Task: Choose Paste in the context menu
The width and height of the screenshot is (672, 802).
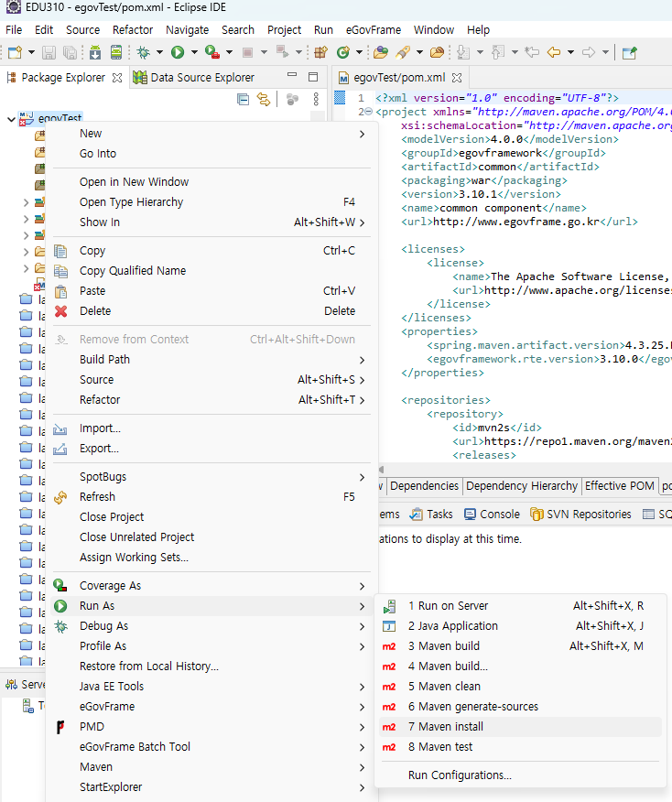Action: click(x=211, y=290)
